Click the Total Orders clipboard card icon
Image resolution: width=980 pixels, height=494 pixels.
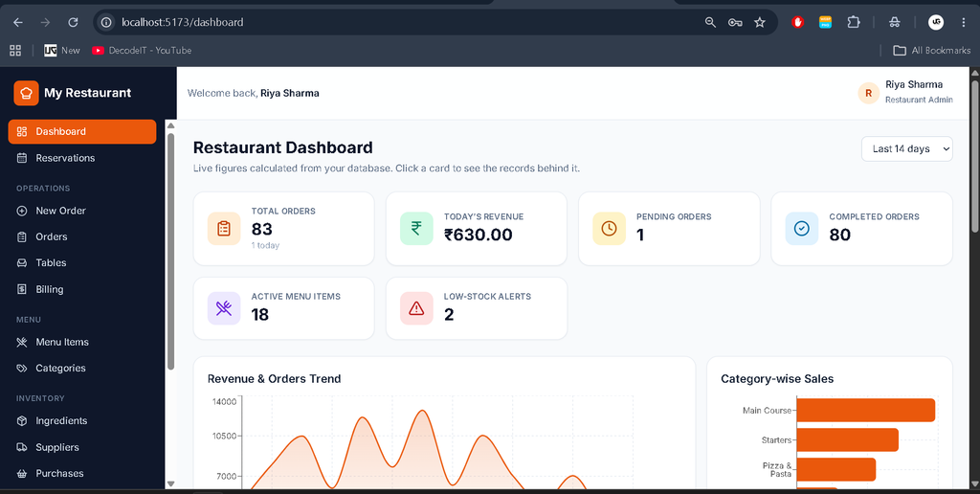coord(224,229)
